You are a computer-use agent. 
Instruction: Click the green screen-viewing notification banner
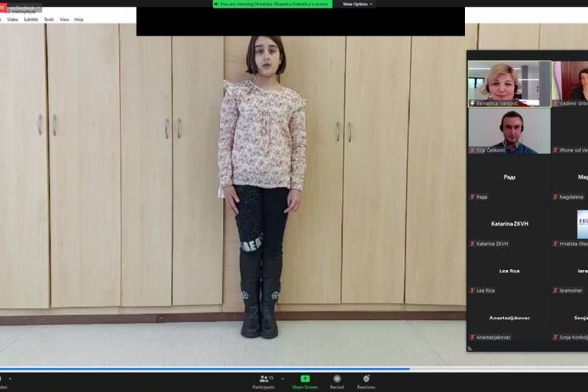[x=272, y=4]
